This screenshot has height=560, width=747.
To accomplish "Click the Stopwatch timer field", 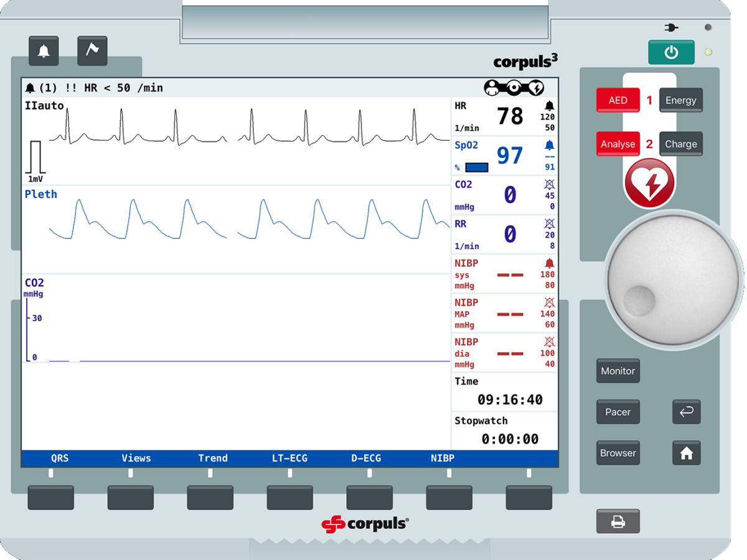I will 504,431.
